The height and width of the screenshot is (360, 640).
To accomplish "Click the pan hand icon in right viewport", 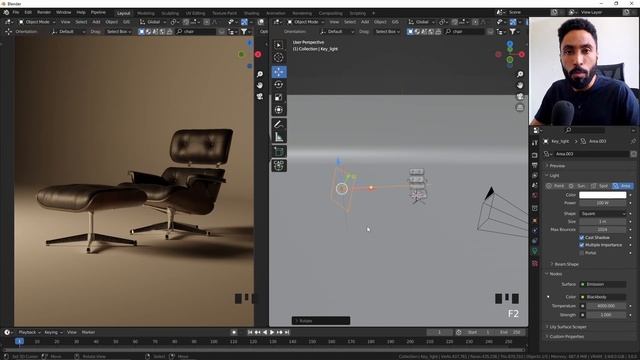I will pos(520,85).
